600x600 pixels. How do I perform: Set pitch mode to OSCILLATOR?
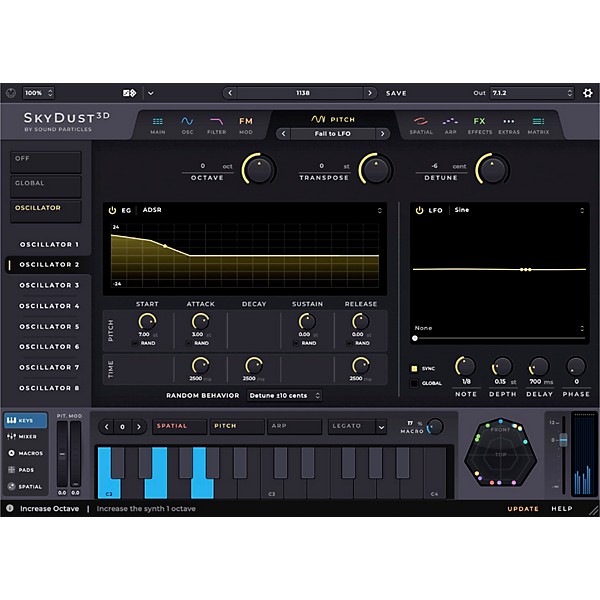click(46, 211)
